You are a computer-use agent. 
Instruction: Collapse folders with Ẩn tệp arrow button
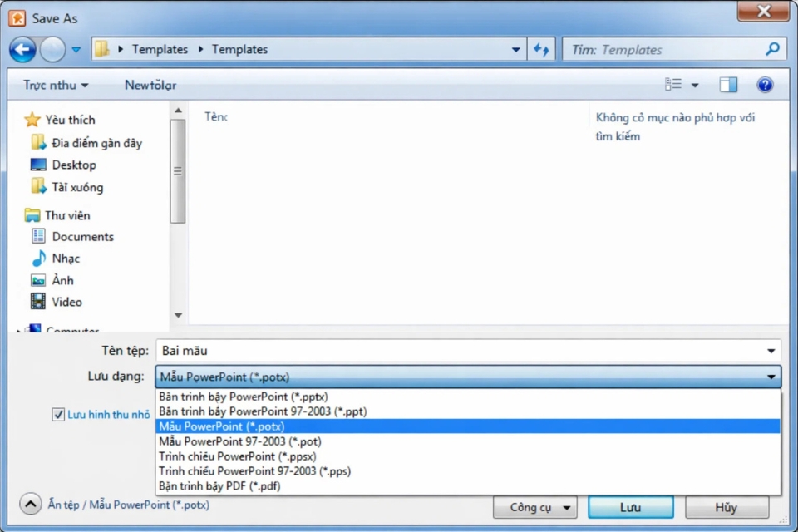tap(31, 505)
